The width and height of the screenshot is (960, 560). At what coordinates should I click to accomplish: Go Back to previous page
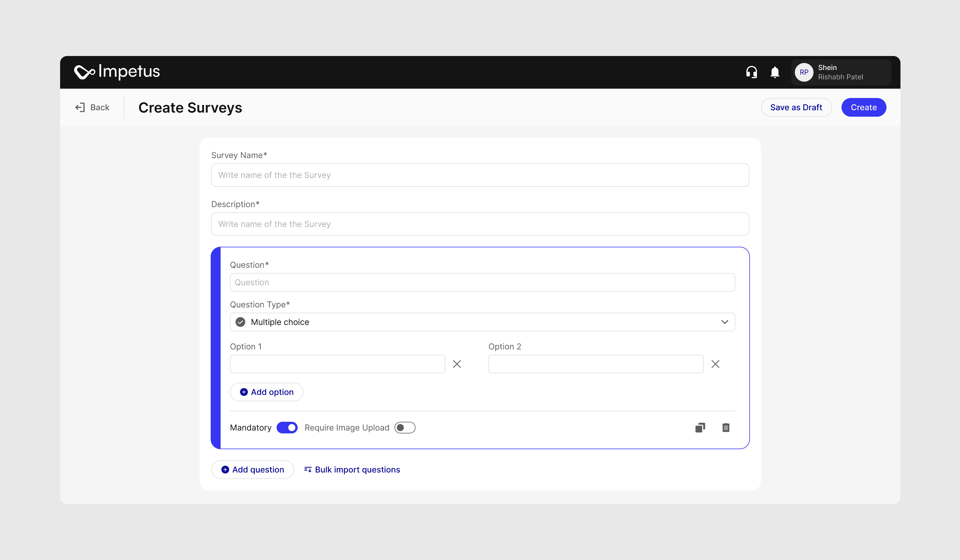point(92,107)
